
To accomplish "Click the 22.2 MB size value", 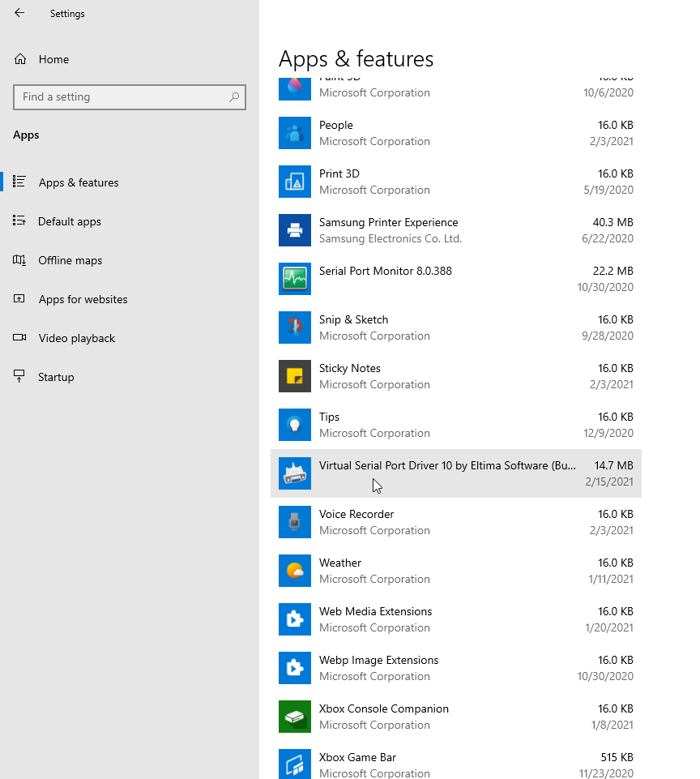I will (x=613, y=272).
